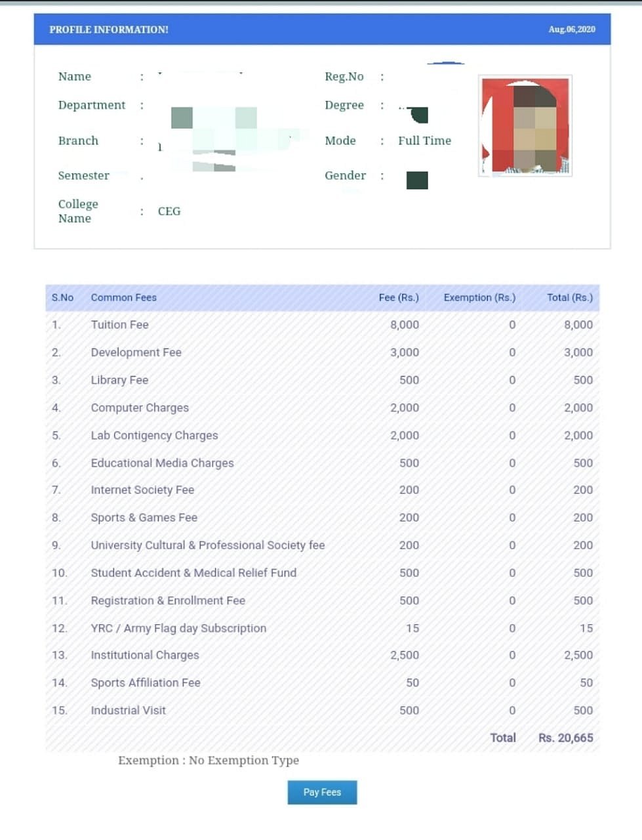Screen dimensions: 642x840
Task: Select the Internet Society Fee row label
Action: click(142, 490)
